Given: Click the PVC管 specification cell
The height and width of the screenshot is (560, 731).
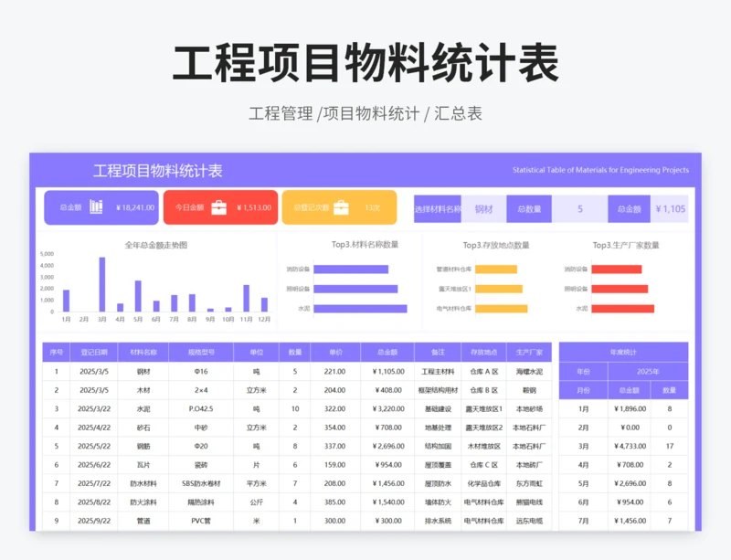Looking at the screenshot, I should 201,521.
